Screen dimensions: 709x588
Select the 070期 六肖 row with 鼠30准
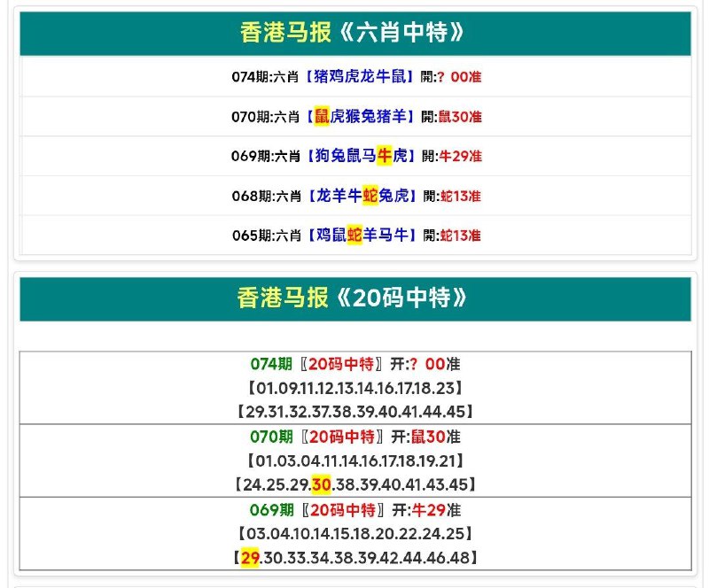point(356,117)
